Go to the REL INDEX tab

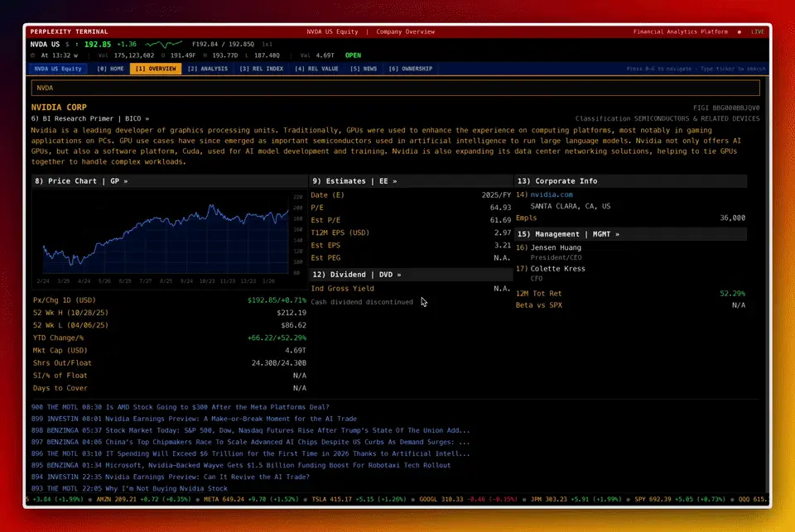tap(261, 69)
